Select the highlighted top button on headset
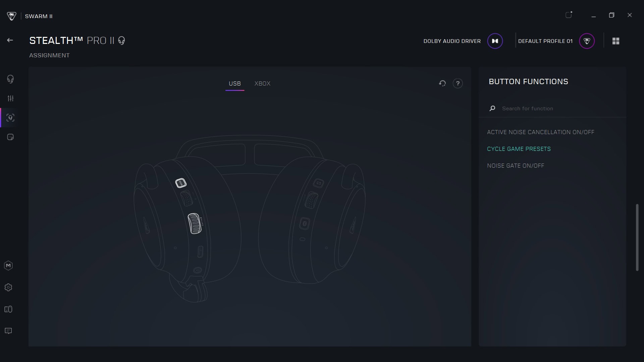Viewport: 644px width, 362px height. point(181,183)
